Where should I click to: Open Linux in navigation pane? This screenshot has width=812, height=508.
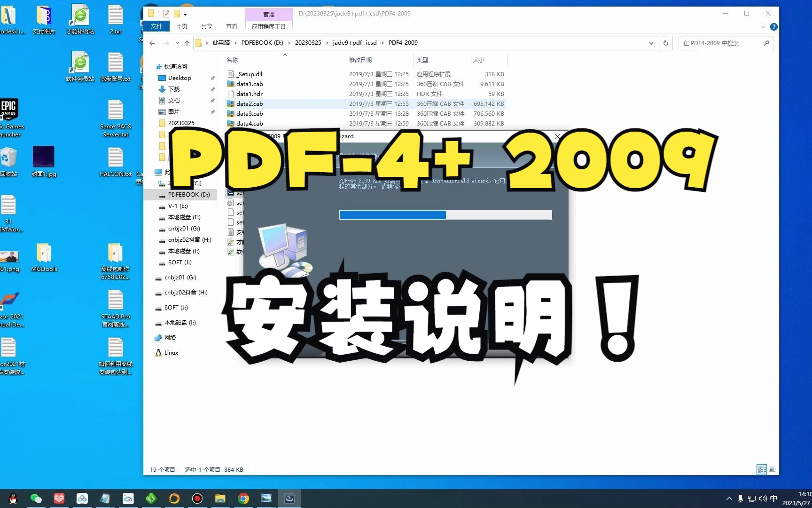[171, 353]
